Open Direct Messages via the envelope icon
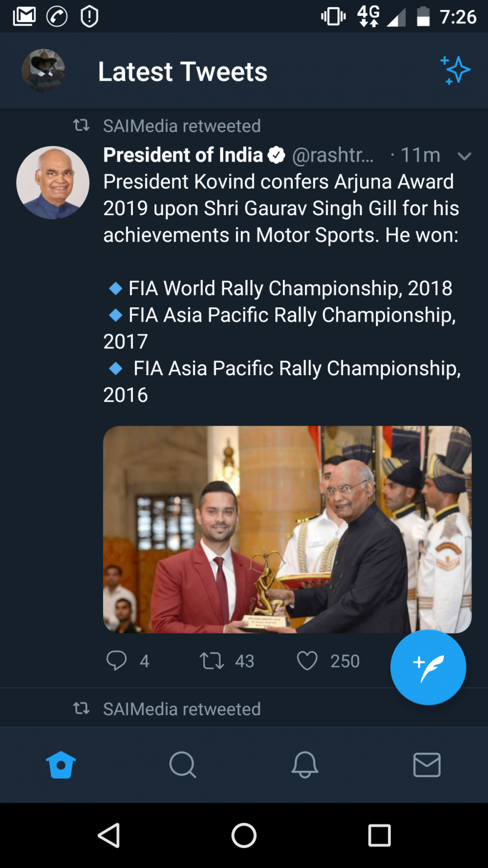This screenshot has width=488, height=868. click(427, 765)
